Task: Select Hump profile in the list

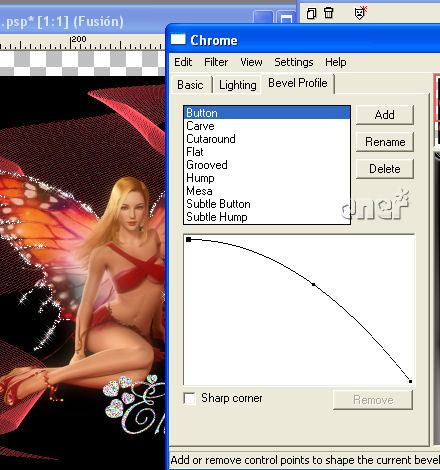Action: click(x=267, y=178)
